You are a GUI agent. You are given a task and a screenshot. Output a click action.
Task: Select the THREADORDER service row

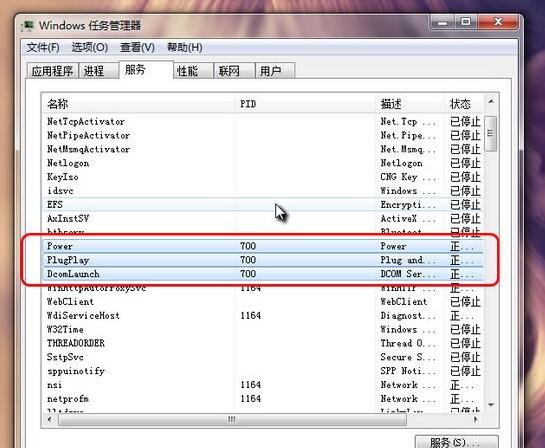pyautogui.click(x=263, y=343)
